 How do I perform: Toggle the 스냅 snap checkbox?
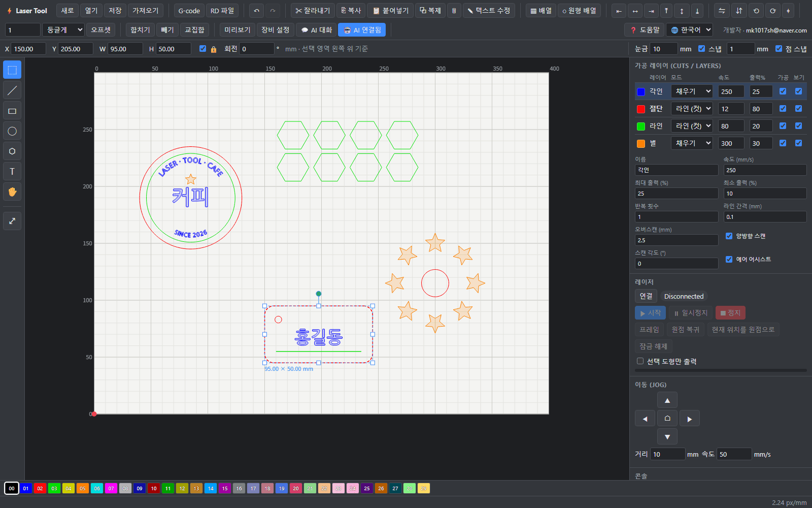click(701, 49)
